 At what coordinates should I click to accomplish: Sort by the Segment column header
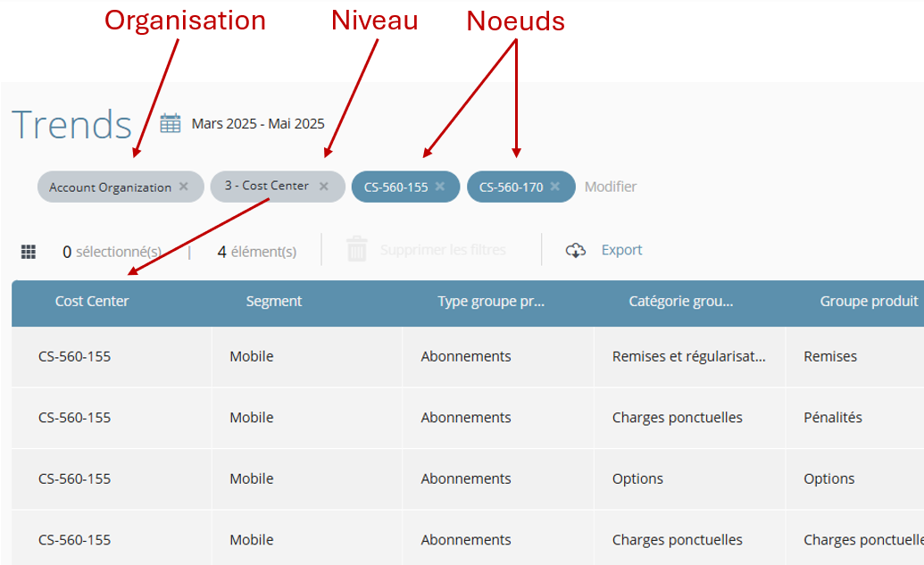pyautogui.click(x=274, y=302)
